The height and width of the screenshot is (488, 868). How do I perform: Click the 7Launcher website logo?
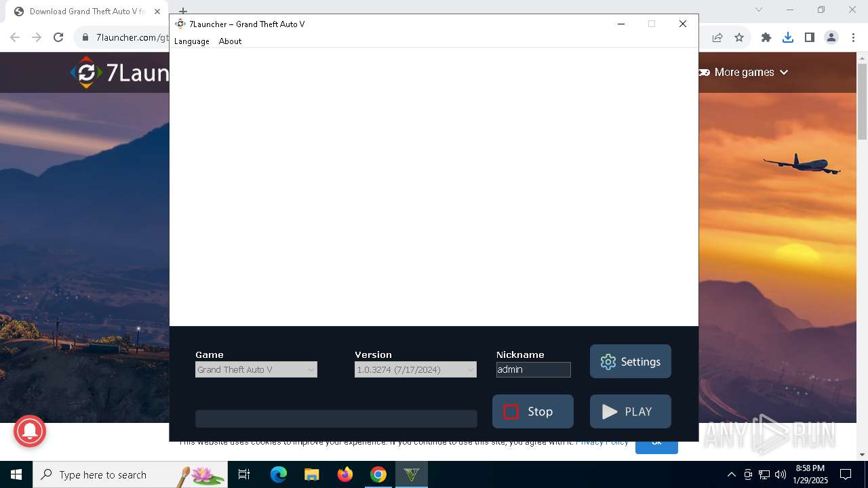[119, 73]
